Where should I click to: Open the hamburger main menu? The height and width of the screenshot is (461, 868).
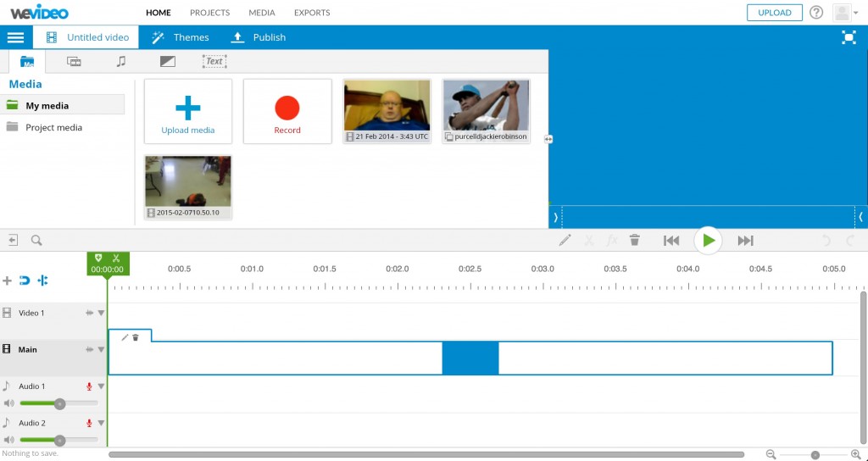(15, 37)
